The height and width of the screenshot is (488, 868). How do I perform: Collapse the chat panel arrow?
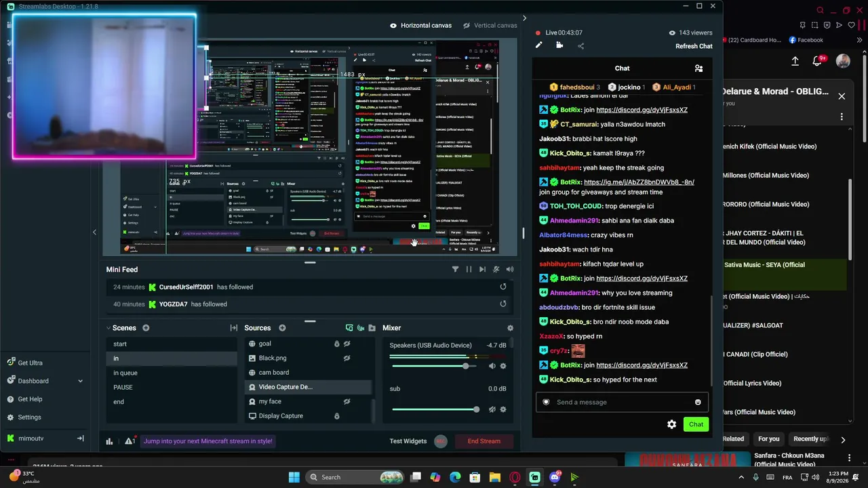tap(524, 18)
